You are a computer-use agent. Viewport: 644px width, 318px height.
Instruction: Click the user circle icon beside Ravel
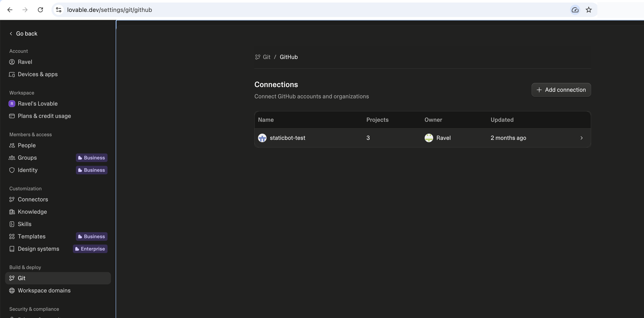coord(12,62)
